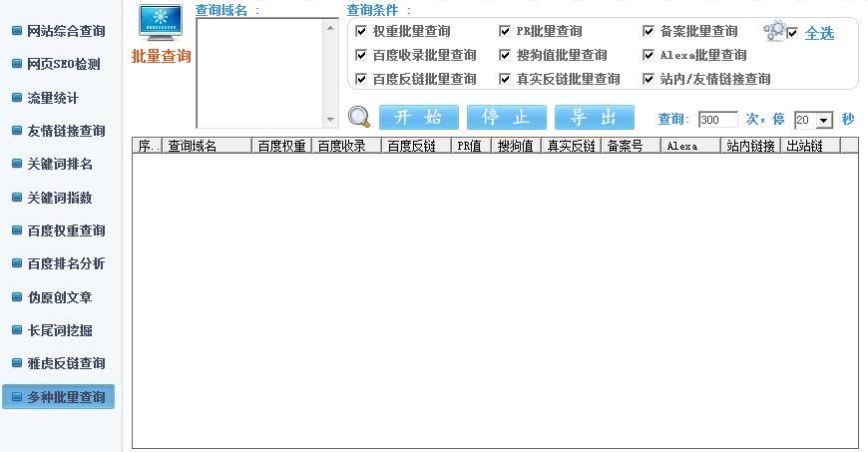Uncheck the 权重批量查询 checkbox
Image resolution: width=868 pixels, height=452 pixels.
pyautogui.click(x=361, y=32)
